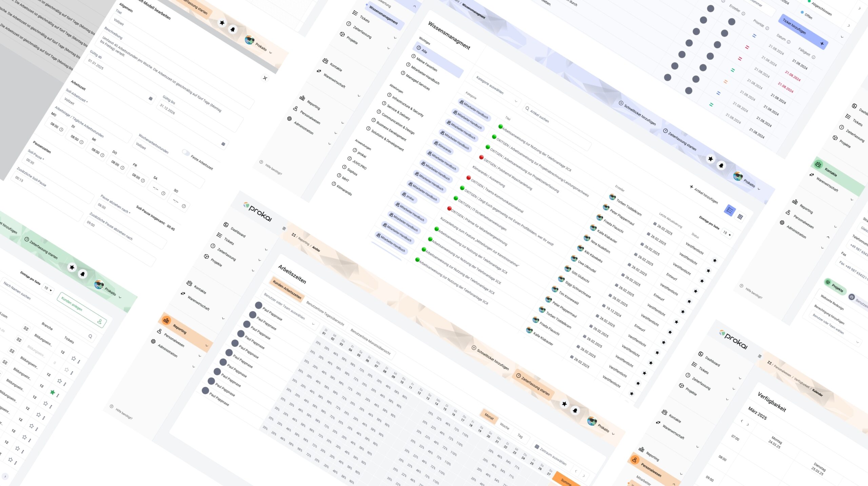
Task: Toggle the Feste Arbeitszeit switch
Action: tap(186, 152)
